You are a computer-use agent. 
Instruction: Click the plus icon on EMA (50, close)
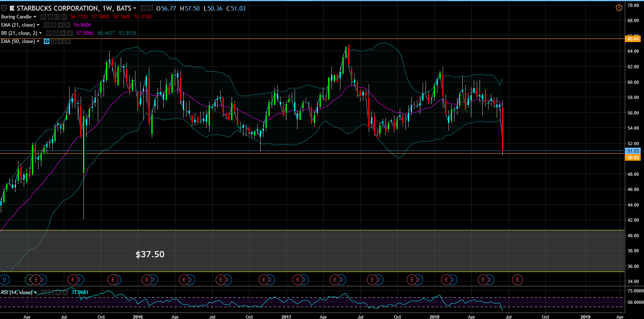point(61,41)
